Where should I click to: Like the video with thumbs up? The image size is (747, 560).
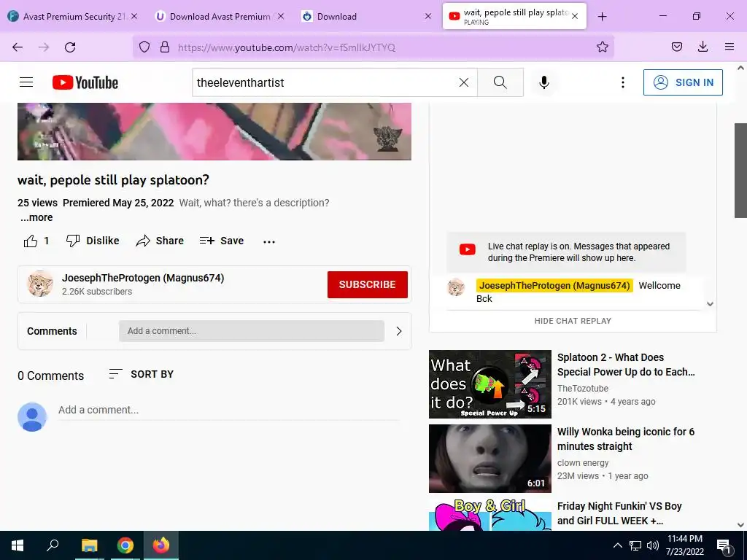tap(36, 241)
